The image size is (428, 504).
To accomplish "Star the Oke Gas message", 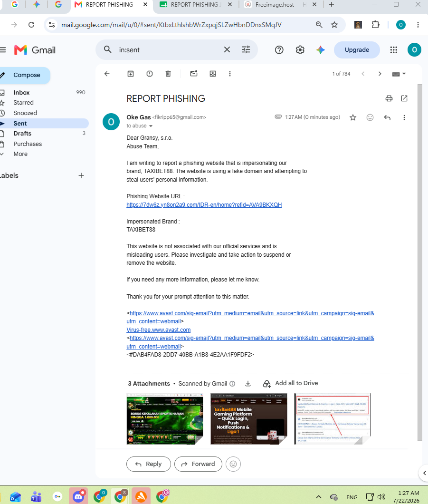I will (353, 117).
